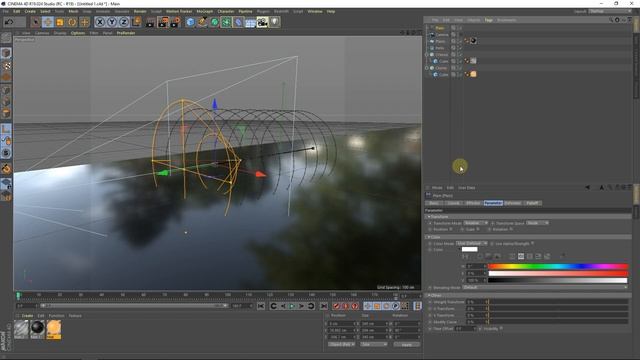Select the Plane object in Object Manager
This screenshot has width=640, height=360.
point(440,41)
